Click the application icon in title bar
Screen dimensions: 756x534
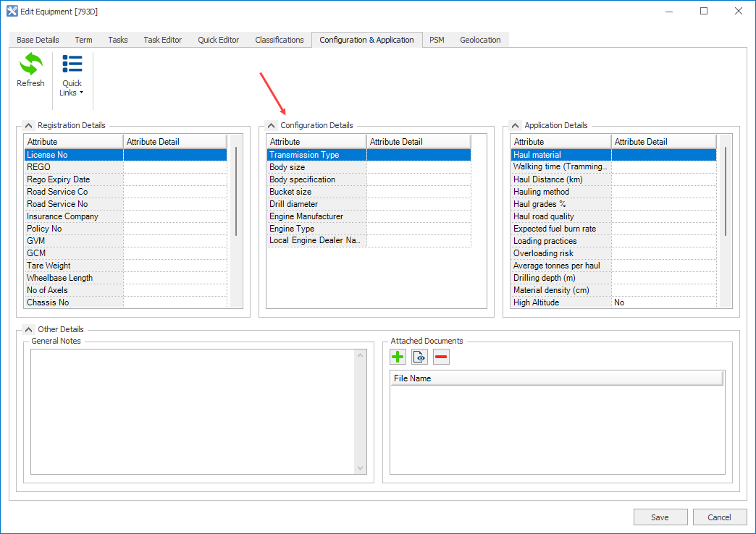12,11
